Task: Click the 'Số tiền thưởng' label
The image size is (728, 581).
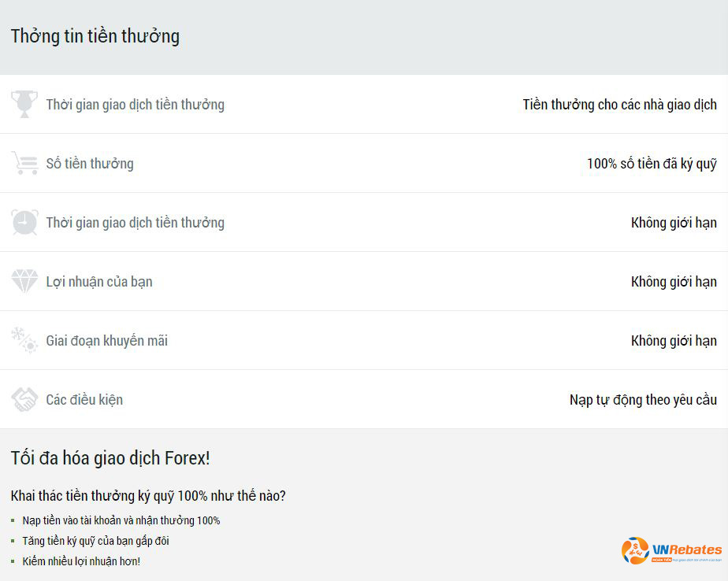Action: tap(90, 164)
